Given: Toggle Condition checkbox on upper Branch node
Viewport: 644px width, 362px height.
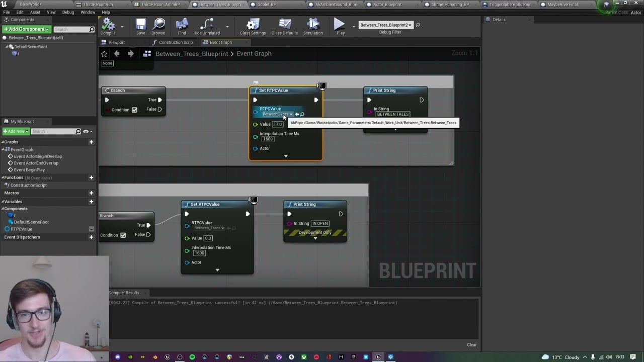Looking at the screenshot, I should click(x=134, y=110).
